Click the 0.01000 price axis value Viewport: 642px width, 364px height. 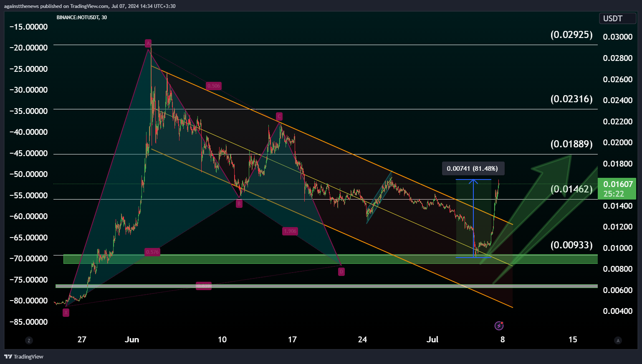pyautogui.click(x=618, y=248)
